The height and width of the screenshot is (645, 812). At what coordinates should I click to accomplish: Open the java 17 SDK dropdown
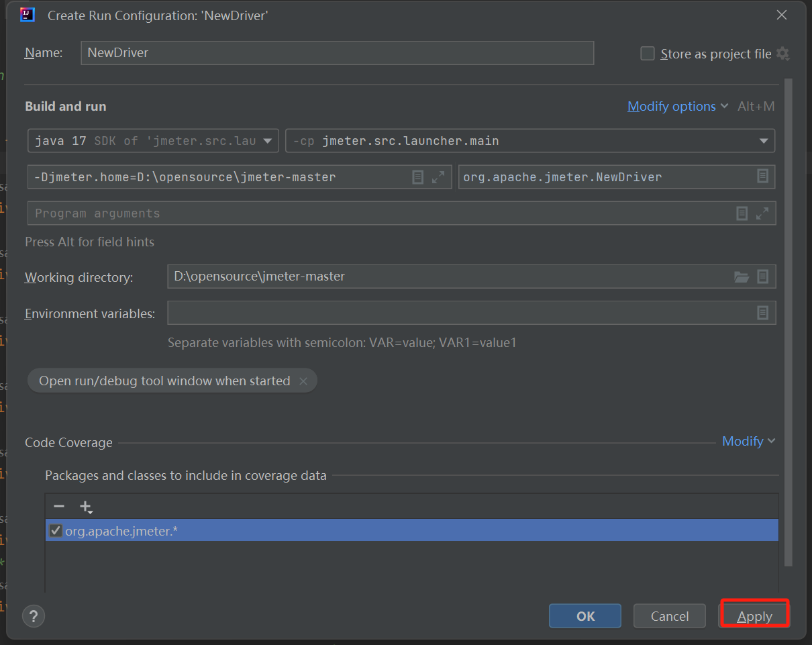153,141
